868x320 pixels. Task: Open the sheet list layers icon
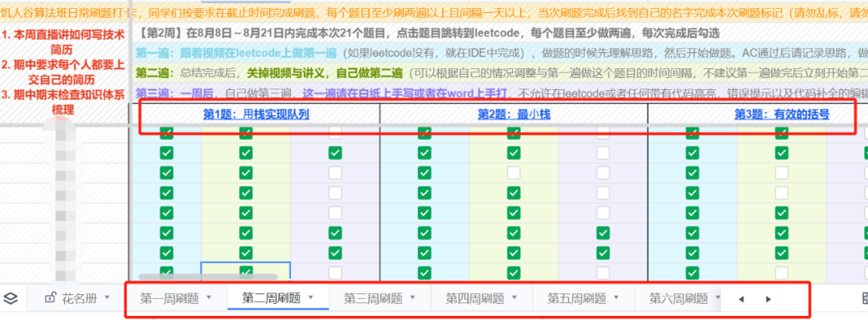pyautogui.click(x=10, y=298)
